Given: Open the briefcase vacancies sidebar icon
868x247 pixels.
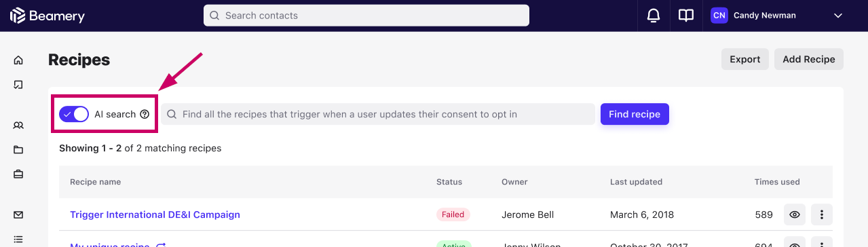Looking at the screenshot, I should (x=18, y=174).
